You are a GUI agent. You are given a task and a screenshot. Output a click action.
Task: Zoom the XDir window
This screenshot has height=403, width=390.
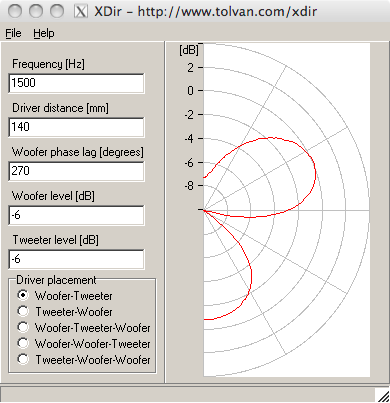tap(57, 11)
